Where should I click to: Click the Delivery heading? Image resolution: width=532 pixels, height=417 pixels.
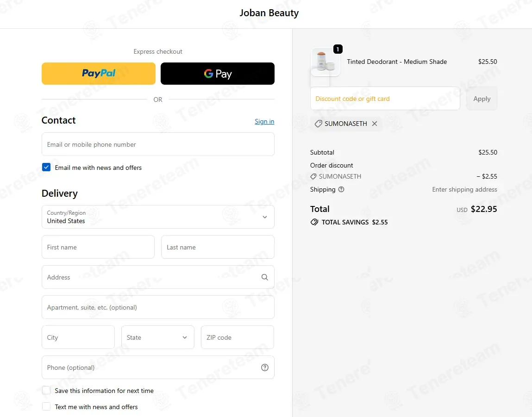pos(60,193)
